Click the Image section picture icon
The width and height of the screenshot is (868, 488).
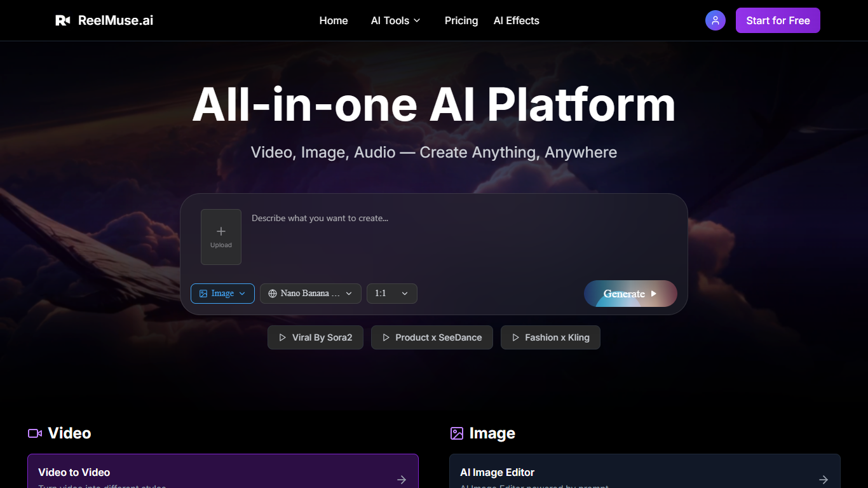click(x=457, y=433)
